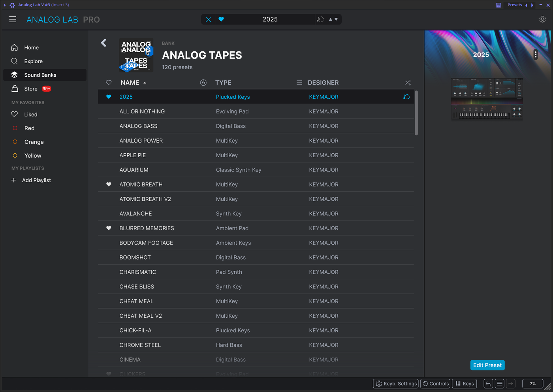Select the ANALOG BASS preset
Screen dimensions: 553x392
256,126
